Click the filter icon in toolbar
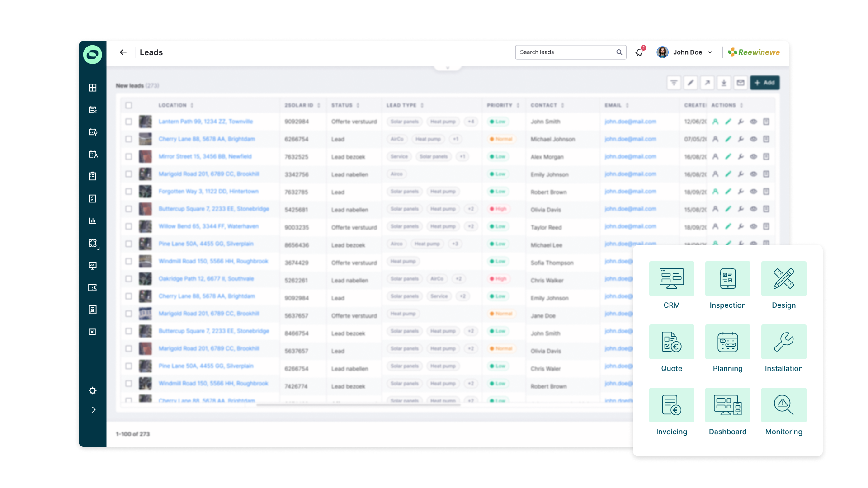Image resolution: width=868 pixels, height=488 pixels. pyautogui.click(x=674, y=83)
